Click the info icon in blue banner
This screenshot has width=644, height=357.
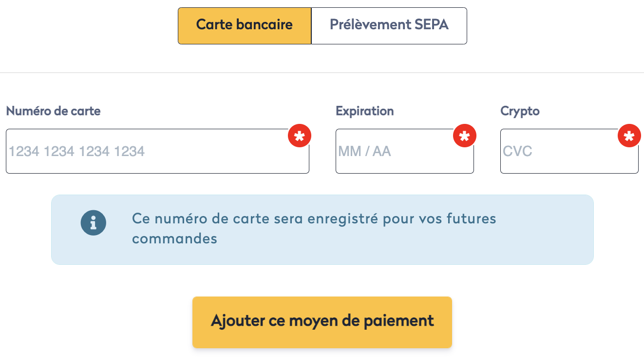pos(93,223)
